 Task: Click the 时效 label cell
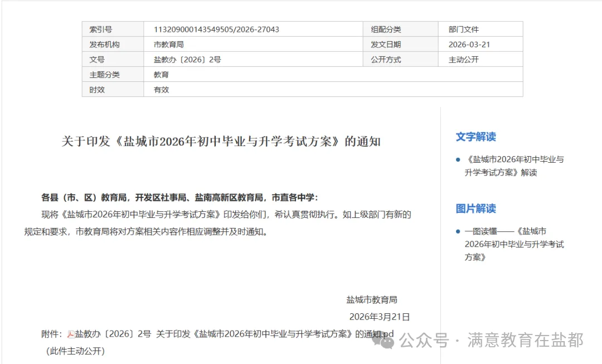(x=113, y=89)
